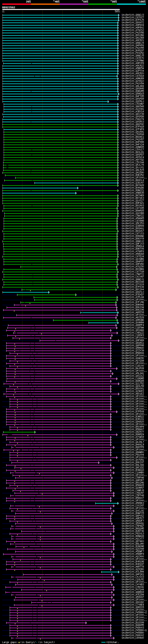148x644 pixels.
Task: Open hit UniRef100_Q8LA84
Action: click(133, 86)
